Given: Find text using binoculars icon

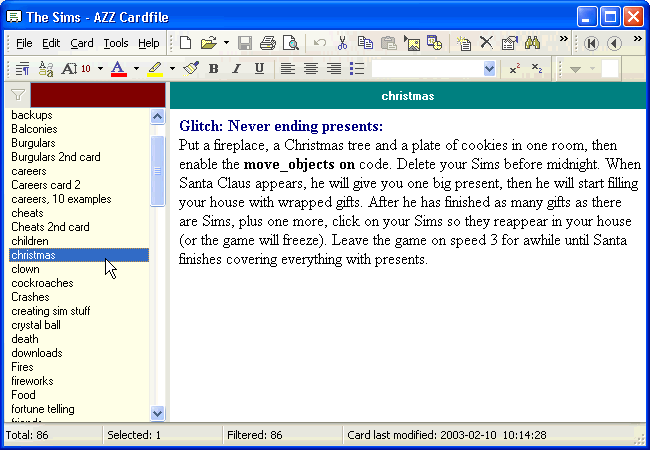Looking at the screenshot, I should 532,43.
